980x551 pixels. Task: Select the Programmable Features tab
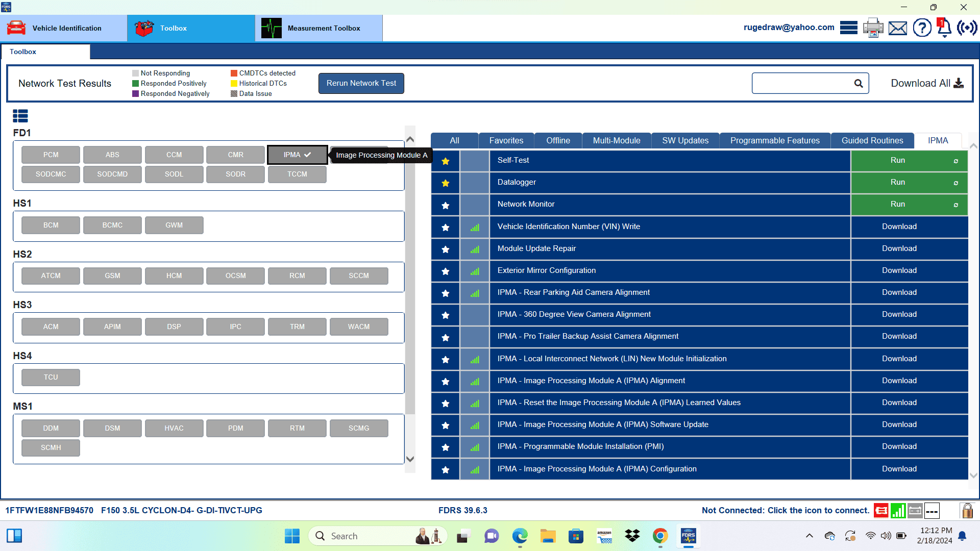774,141
